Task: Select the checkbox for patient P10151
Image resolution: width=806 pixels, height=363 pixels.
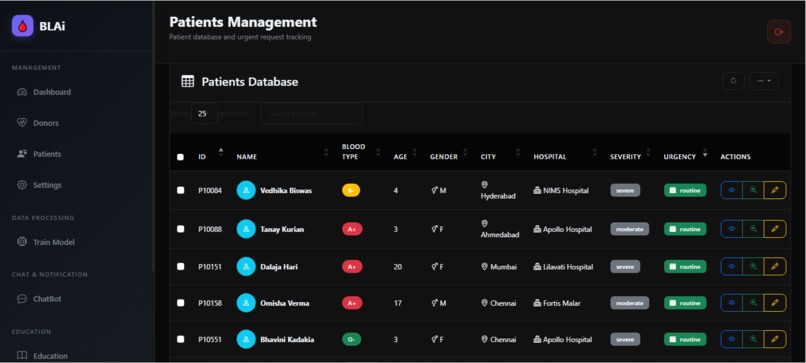Action: tap(180, 266)
